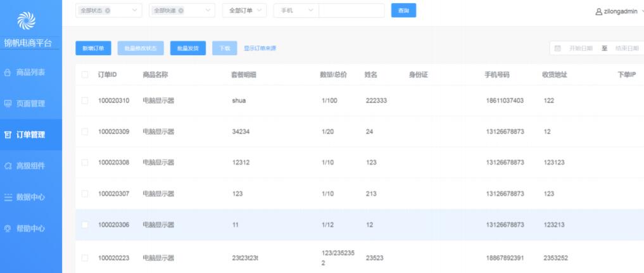644x273 pixels.
Task: Click order ID 100020309
Action: 114,132
